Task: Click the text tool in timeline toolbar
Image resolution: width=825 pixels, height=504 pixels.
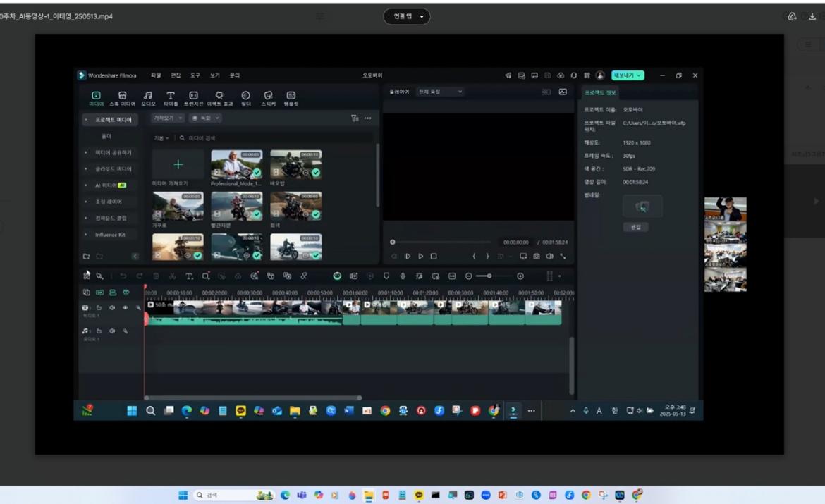Action: pos(189,276)
